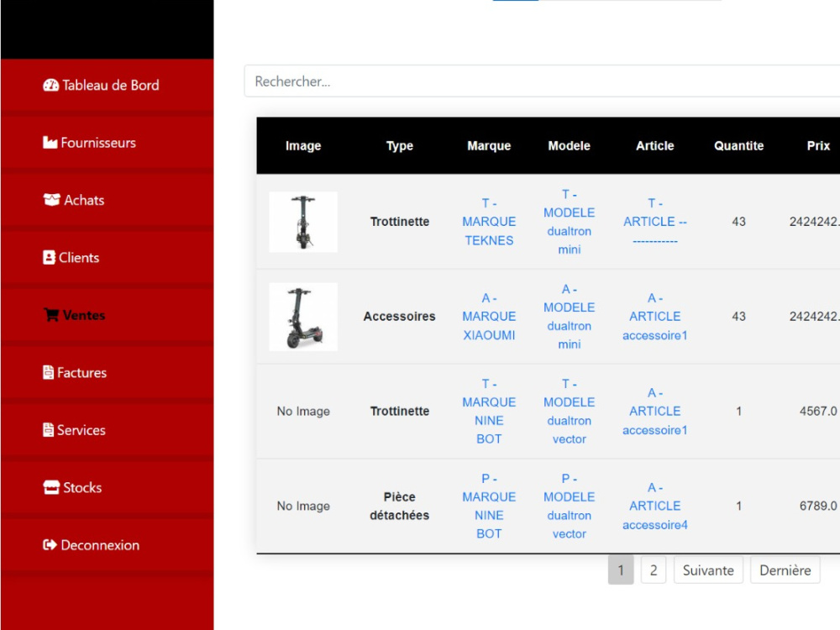840x630 pixels.
Task: Click the Deconnexion logout link
Action: pyautogui.click(x=108, y=545)
